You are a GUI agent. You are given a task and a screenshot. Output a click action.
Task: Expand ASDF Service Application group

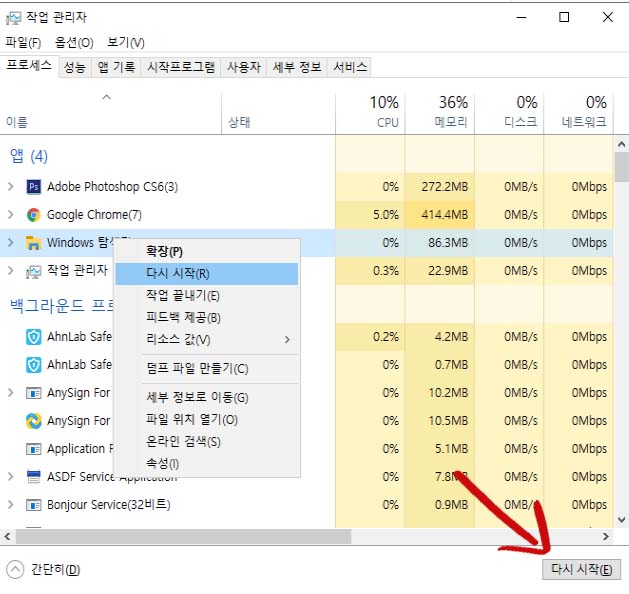tap(11, 476)
